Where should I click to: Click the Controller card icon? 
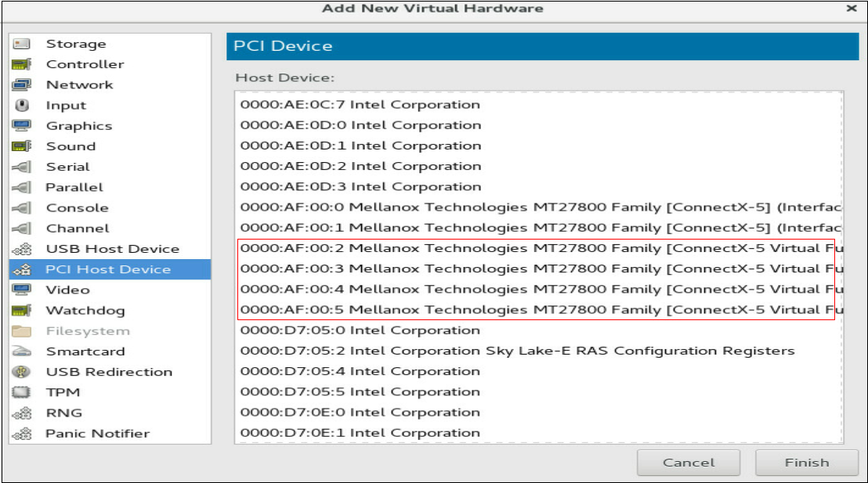tap(22, 64)
